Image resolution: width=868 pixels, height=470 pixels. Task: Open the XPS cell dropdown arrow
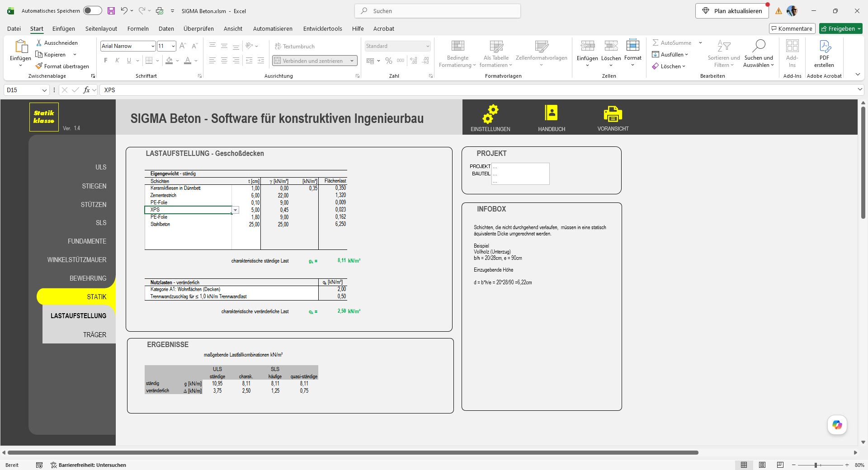[235, 210]
